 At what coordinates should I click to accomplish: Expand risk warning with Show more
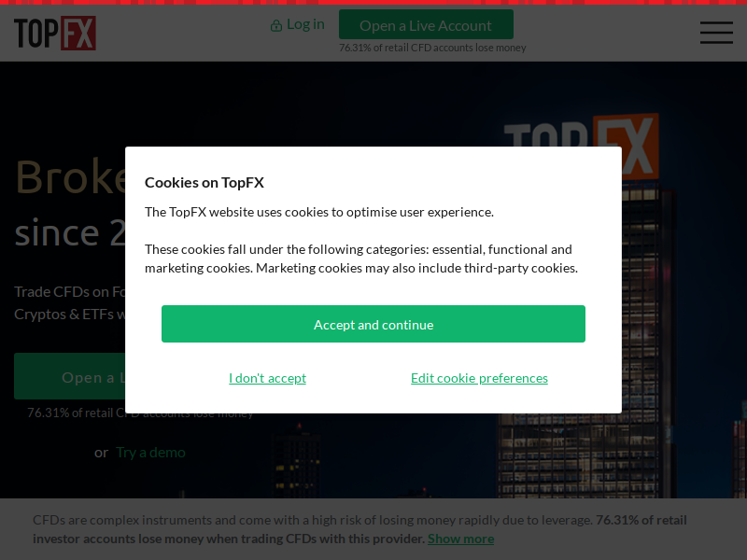(460, 539)
